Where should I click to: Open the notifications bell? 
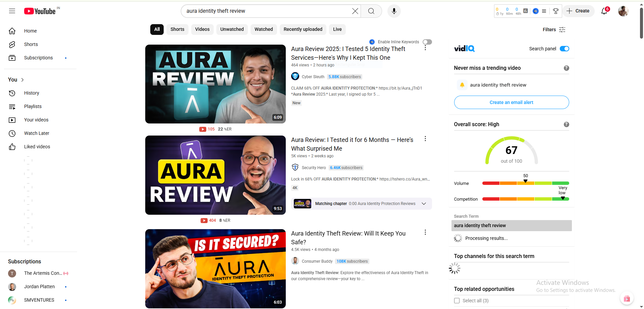(604, 11)
